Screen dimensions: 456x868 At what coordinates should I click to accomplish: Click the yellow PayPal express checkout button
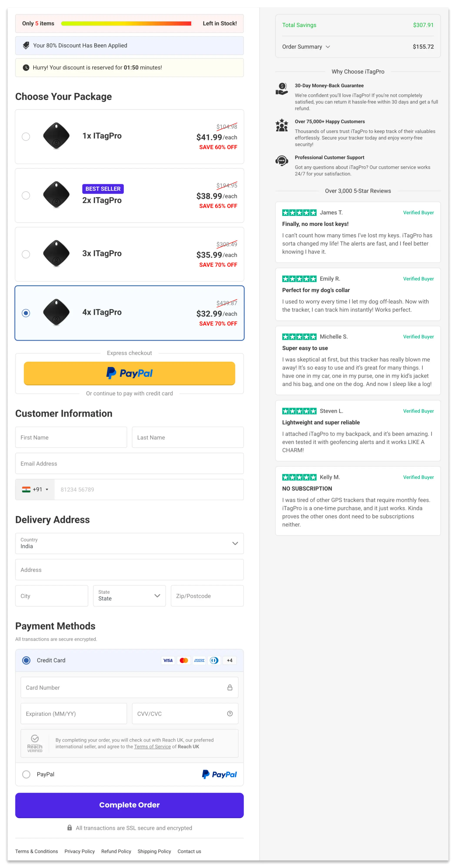pyautogui.click(x=129, y=373)
